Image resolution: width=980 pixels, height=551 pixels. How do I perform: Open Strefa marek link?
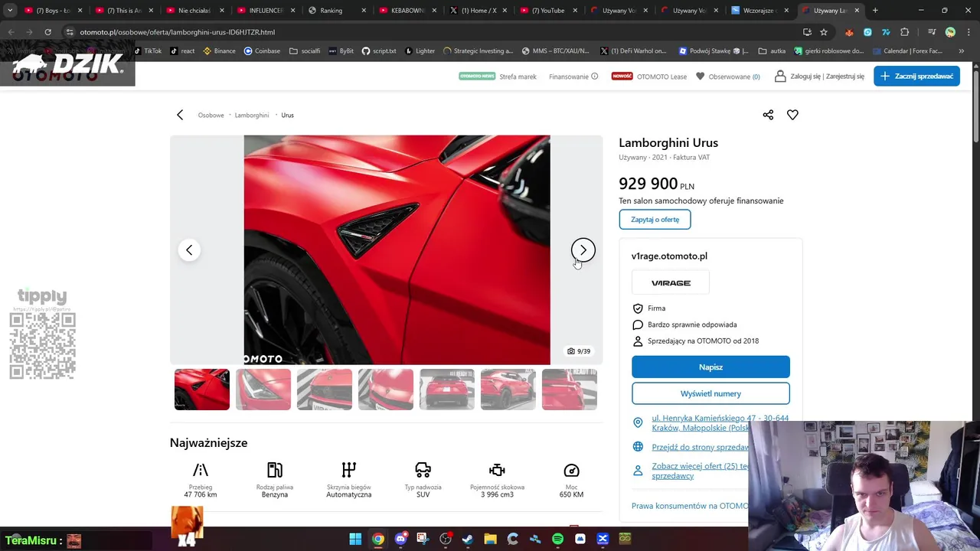click(518, 77)
